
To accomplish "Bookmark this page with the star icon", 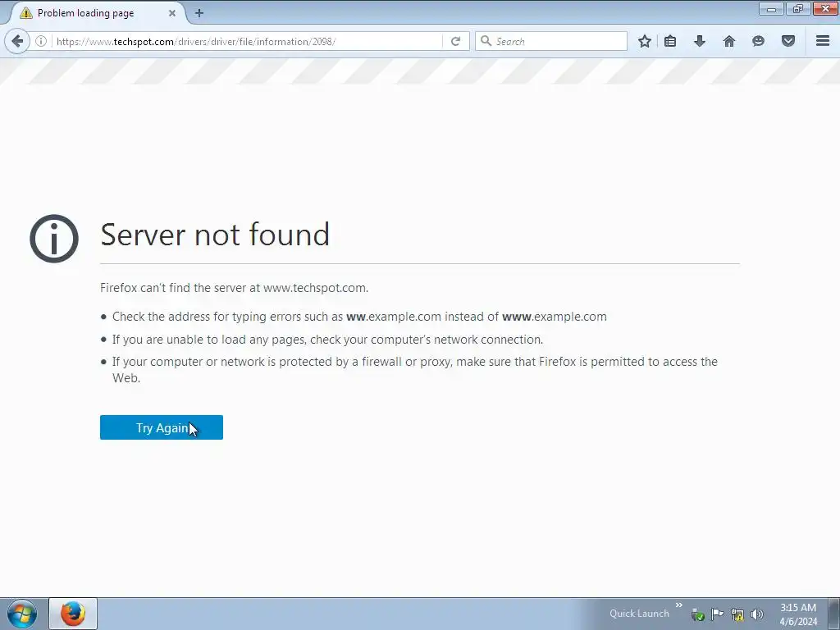I will point(645,41).
